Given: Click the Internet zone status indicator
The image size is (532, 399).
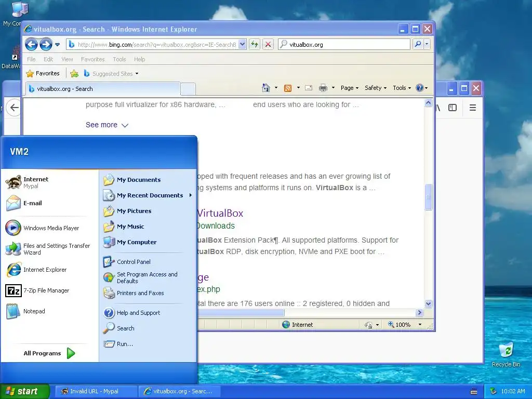Looking at the screenshot, I should click(x=298, y=325).
